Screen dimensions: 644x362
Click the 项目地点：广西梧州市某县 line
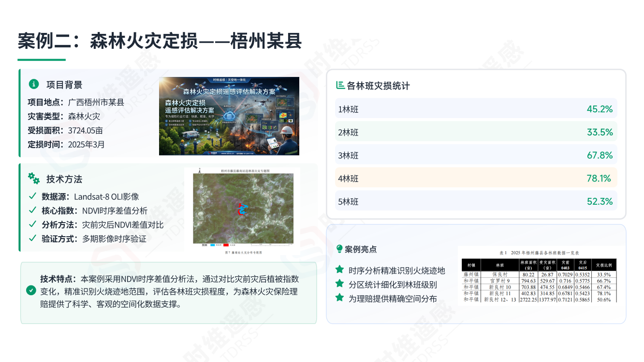coord(76,102)
